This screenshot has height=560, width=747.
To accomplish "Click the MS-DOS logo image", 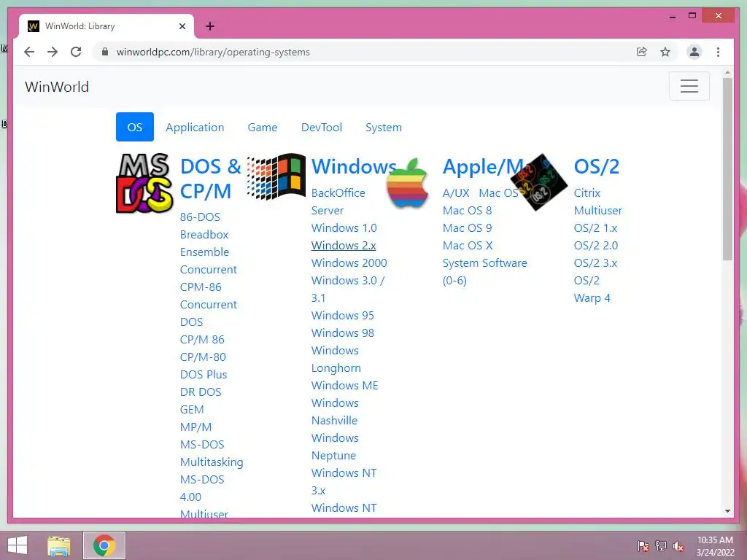I will tap(144, 183).
